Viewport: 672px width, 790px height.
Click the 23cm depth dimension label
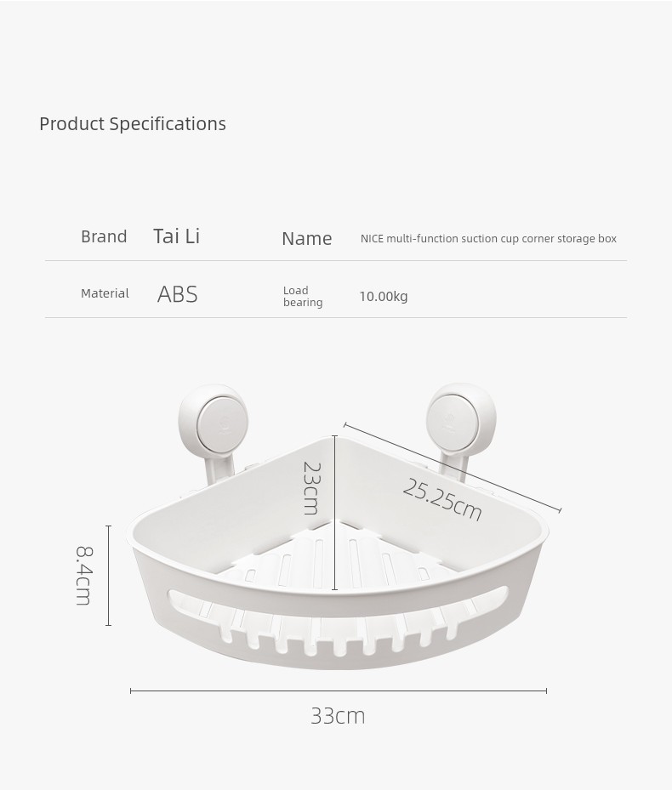click(311, 489)
